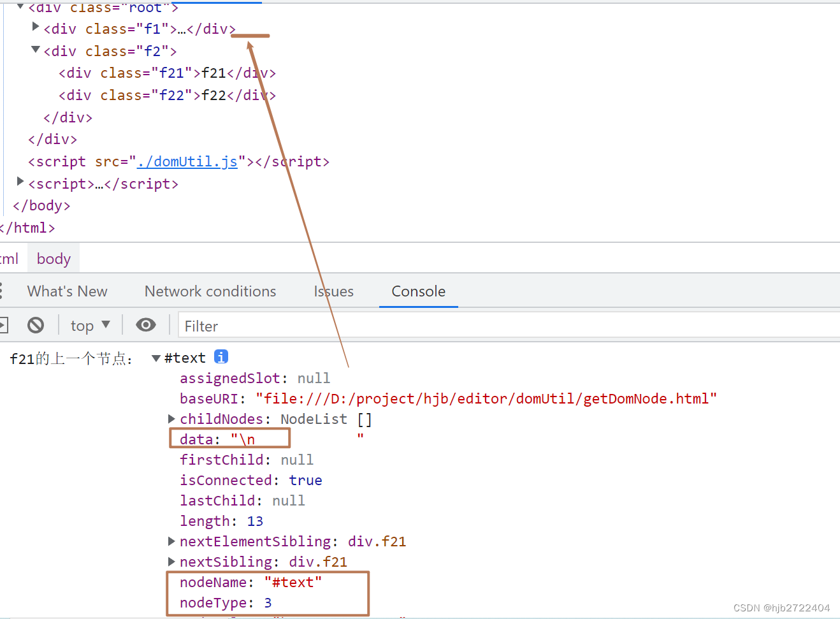Expand the nextElementSibling property
The width and height of the screenshot is (840, 619).
(x=171, y=541)
